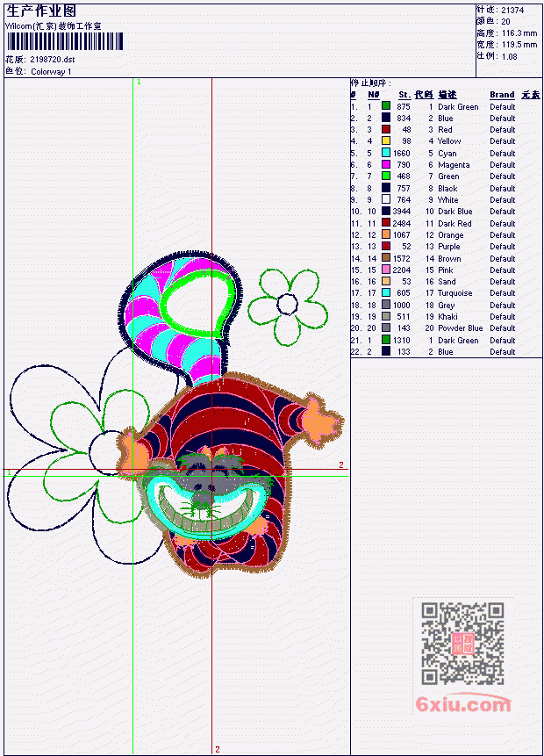The width and height of the screenshot is (544, 756).
Task: Select the Magenta color swatch
Action: tap(386, 164)
